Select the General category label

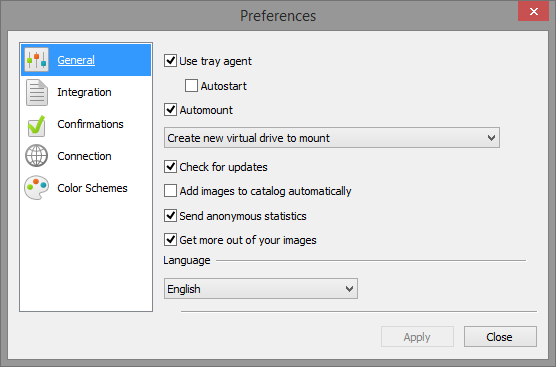click(x=76, y=60)
